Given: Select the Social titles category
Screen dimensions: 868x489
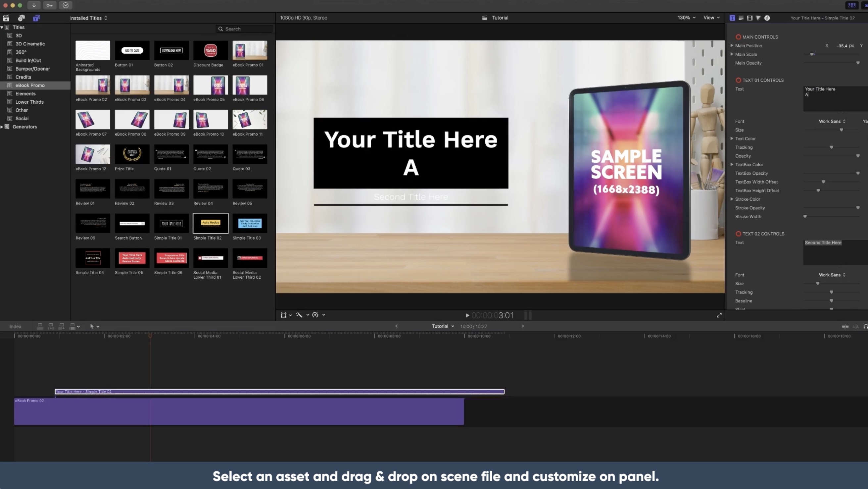Looking at the screenshot, I should click(22, 118).
